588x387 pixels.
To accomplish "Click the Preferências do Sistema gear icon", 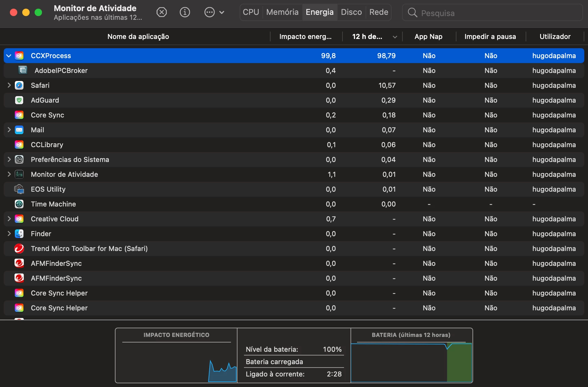I will 19,159.
